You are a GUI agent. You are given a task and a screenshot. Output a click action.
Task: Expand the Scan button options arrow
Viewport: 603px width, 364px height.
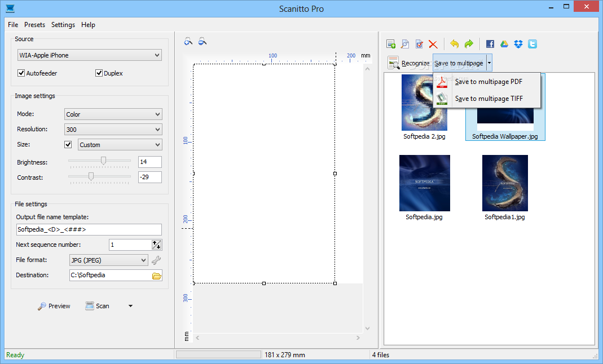[x=130, y=306]
